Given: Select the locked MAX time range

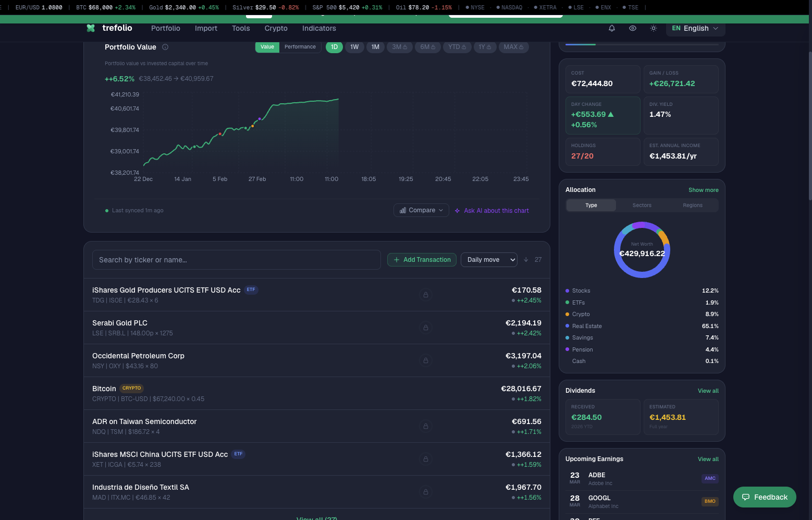Looking at the screenshot, I should point(513,47).
